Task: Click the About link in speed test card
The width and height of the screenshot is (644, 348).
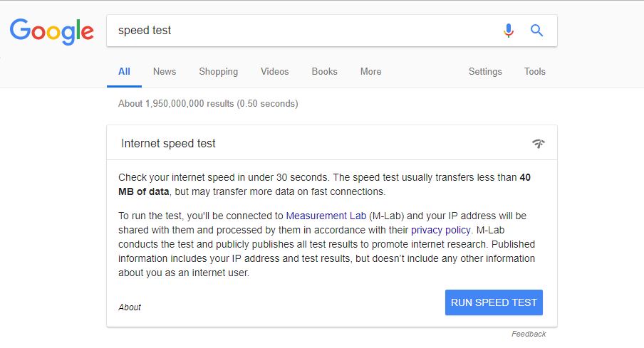Action: 130,307
